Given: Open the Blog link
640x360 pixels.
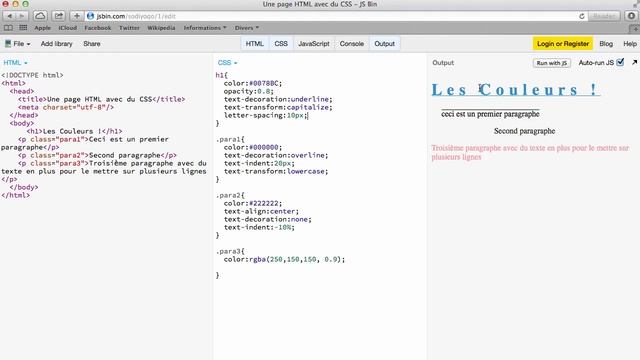Looking at the screenshot, I should point(606,44).
